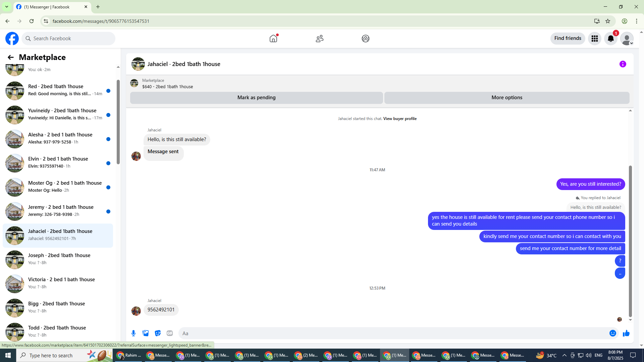Open the Red 2bed 1bath 1house chat
Image resolution: width=644 pixels, height=362 pixels.
(x=58, y=90)
